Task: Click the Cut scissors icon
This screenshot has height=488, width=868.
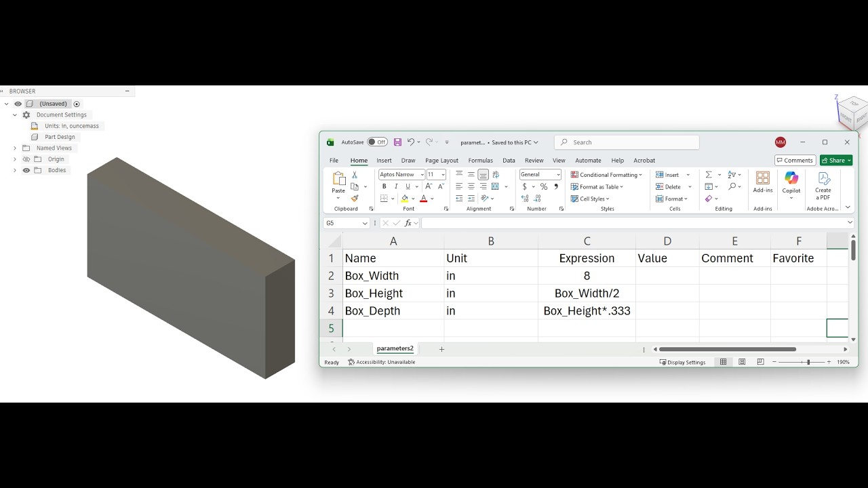Action: pyautogui.click(x=354, y=175)
